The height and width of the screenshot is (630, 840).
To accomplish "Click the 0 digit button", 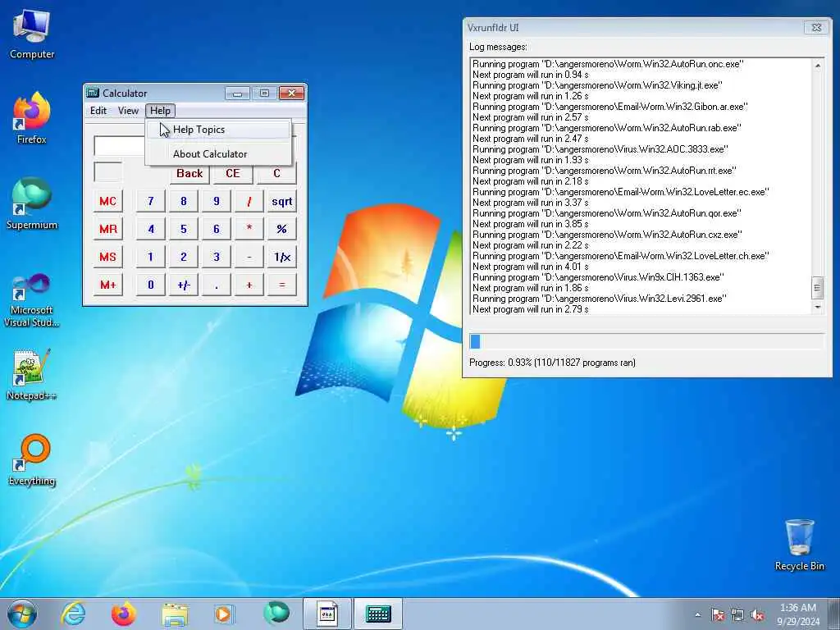I will coord(151,285).
